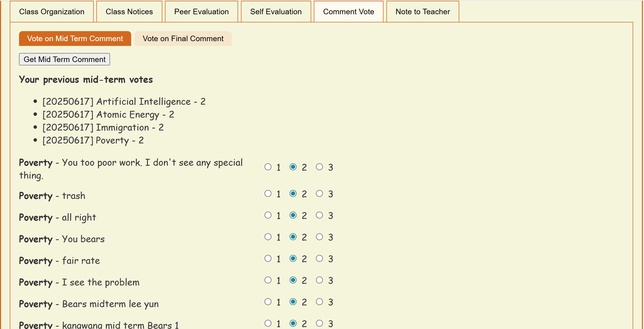Screen dimensions: 644x329
Task: Choose rating 1 for 'You bears' comment
Action: tap(268, 237)
